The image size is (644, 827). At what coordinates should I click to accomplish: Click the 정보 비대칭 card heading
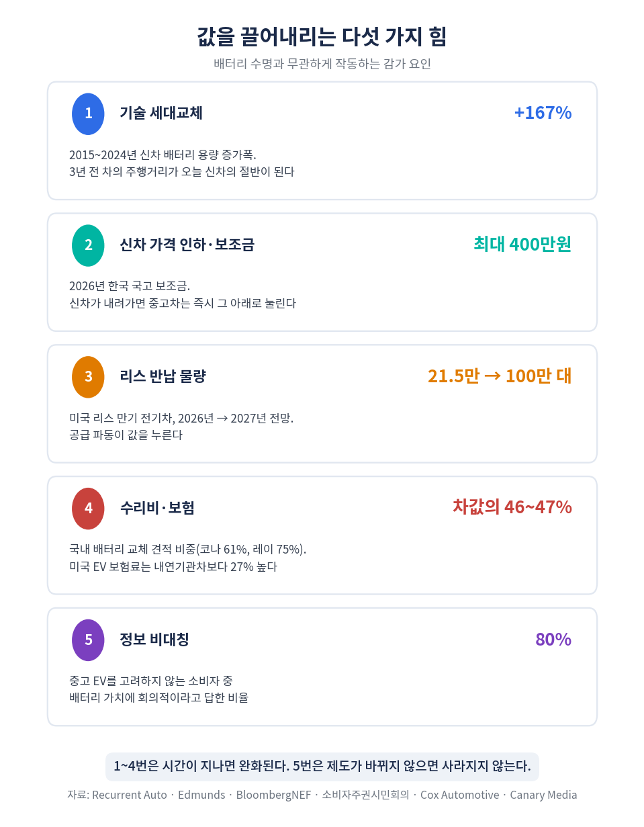coord(154,639)
